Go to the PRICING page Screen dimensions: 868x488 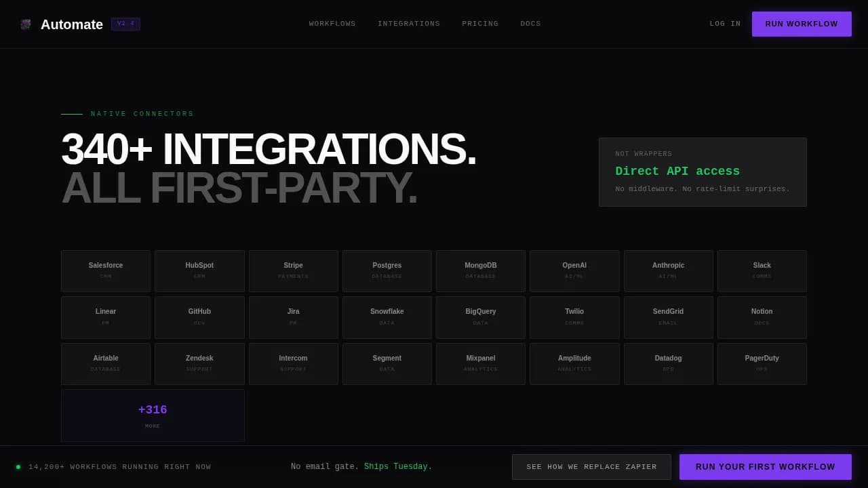(x=479, y=24)
